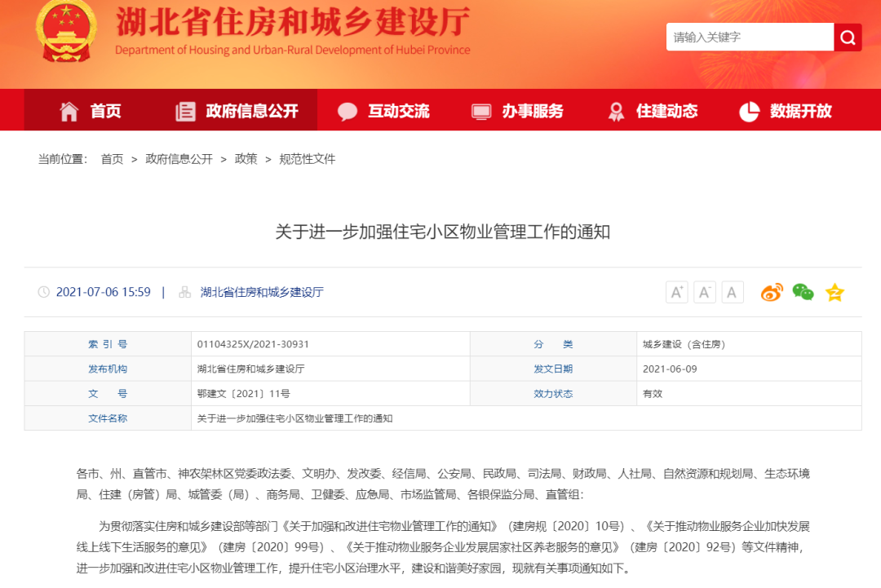This screenshot has width=881, height=588.
Task: Increase font size with the A+ button
Action: 676,292
